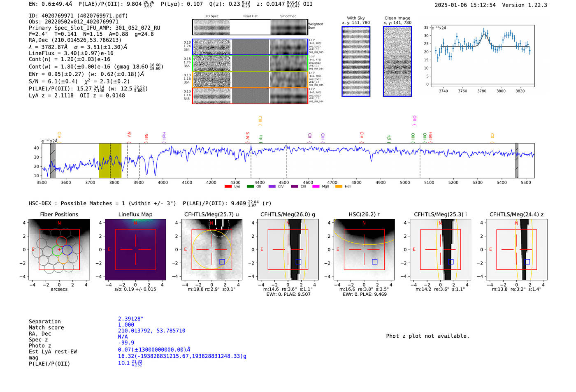Click the blue square in the CFHTLS u image

[222, 262]
